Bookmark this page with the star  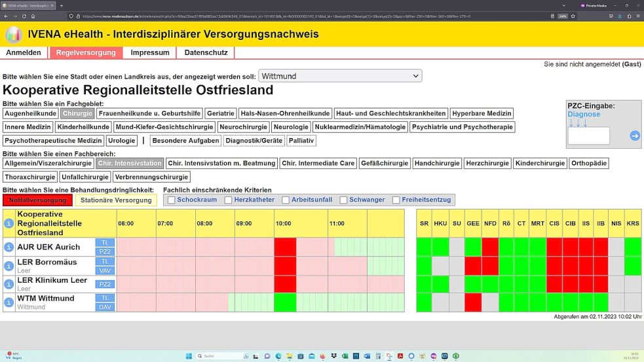573,16
